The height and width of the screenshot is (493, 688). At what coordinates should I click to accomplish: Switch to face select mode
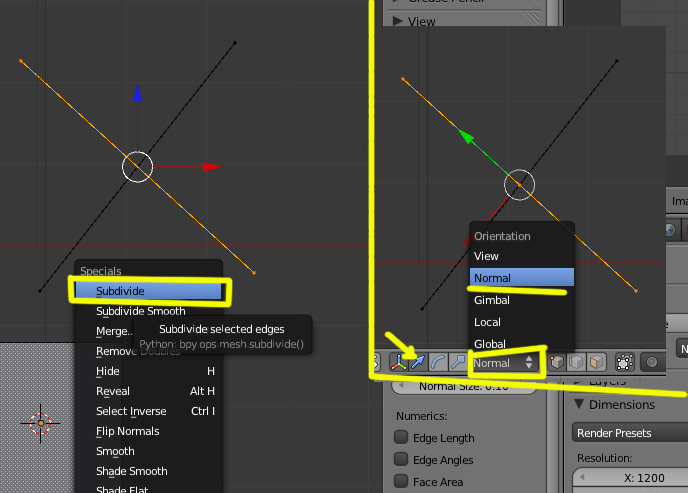[x=596, y=362]
